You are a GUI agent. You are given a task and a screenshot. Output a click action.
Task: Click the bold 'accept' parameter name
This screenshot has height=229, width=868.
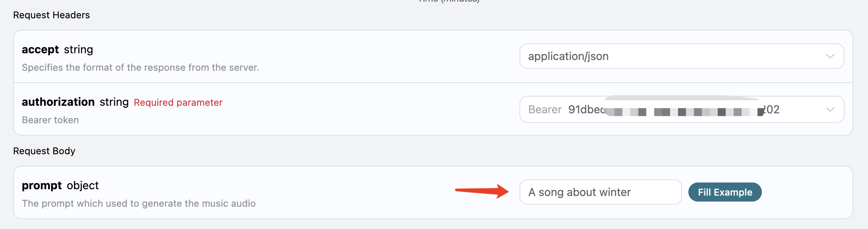point(40,50)
